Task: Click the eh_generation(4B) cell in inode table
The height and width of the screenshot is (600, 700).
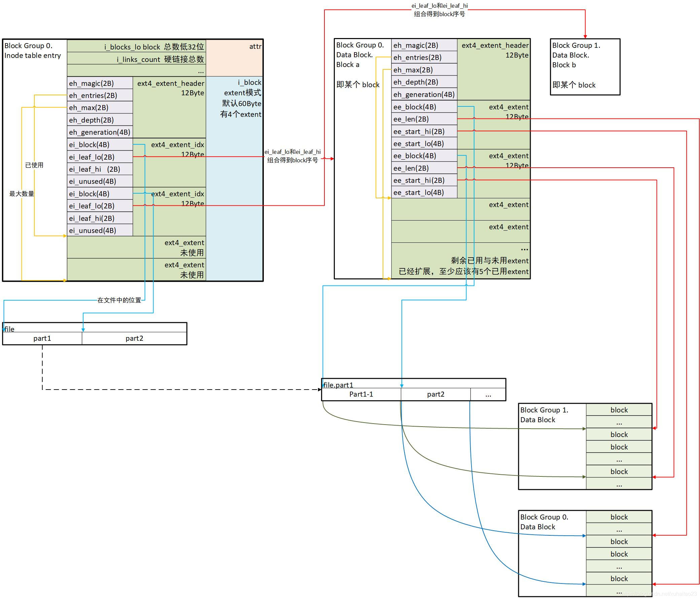Action: (100, 132)
